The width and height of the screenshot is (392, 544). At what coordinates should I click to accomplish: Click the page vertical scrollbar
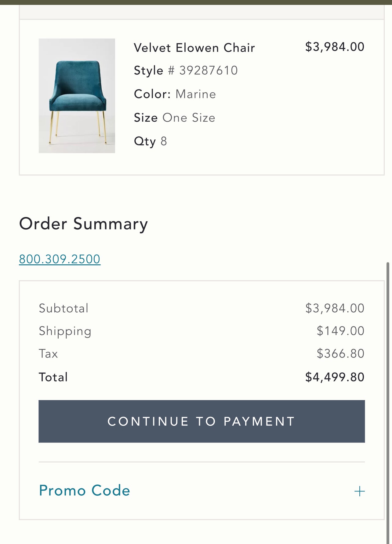[x=388, y=397]
